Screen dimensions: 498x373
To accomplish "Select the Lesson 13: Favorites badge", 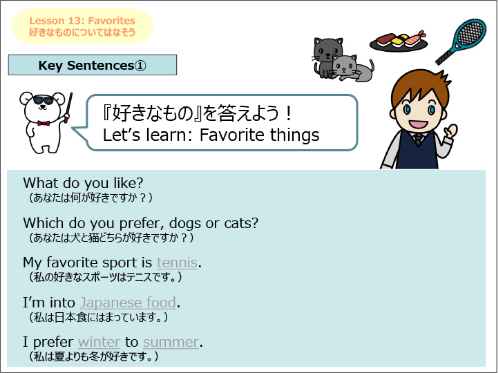I will 82,26.
